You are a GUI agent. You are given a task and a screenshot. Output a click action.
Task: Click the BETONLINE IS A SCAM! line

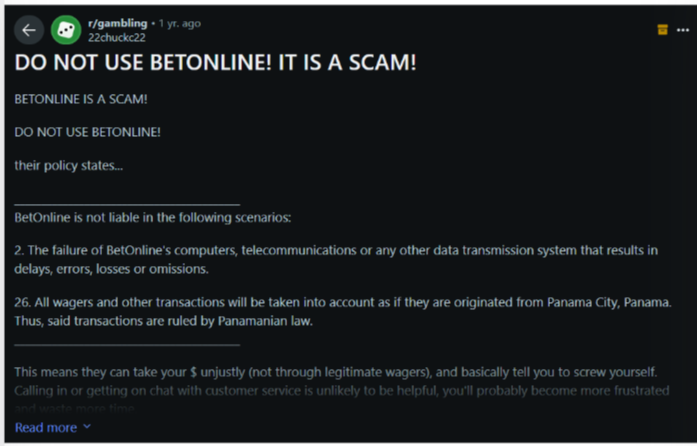tap(81, 99)
